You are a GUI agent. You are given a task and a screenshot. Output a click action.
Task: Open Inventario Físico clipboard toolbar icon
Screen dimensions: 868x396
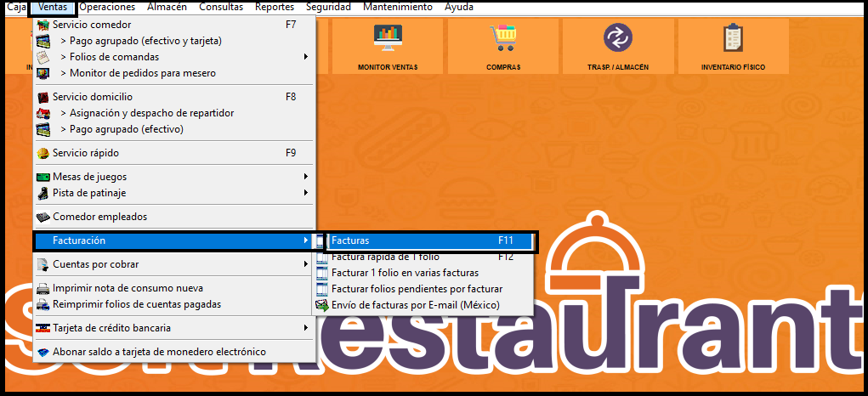click(733, 37)
